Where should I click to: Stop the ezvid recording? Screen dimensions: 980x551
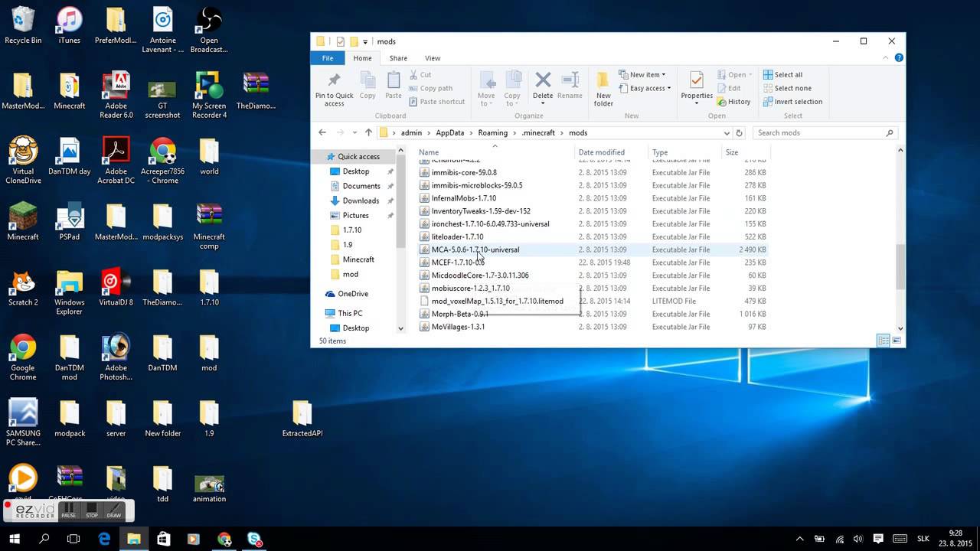[92, 510]
